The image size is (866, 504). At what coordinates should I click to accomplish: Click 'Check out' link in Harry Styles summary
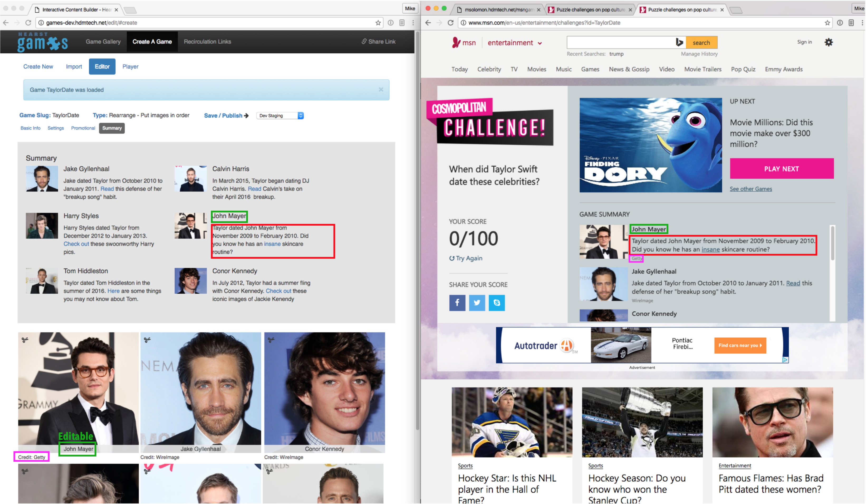pyautogui.click(x=76, y=244)
